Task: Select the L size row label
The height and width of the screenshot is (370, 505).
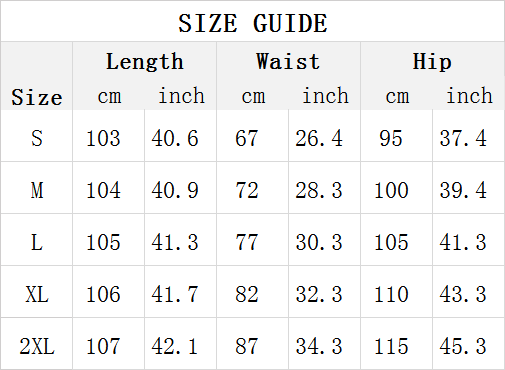Action: pos(37,242)
